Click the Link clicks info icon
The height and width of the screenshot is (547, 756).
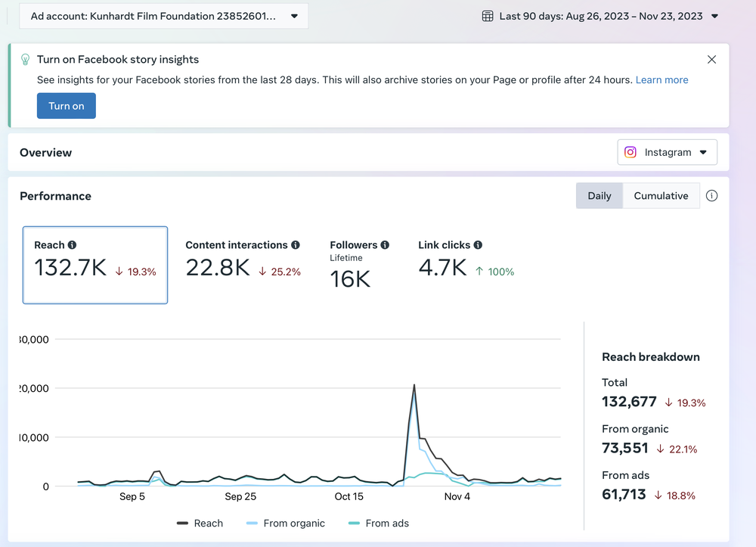[x=478, y=245]
